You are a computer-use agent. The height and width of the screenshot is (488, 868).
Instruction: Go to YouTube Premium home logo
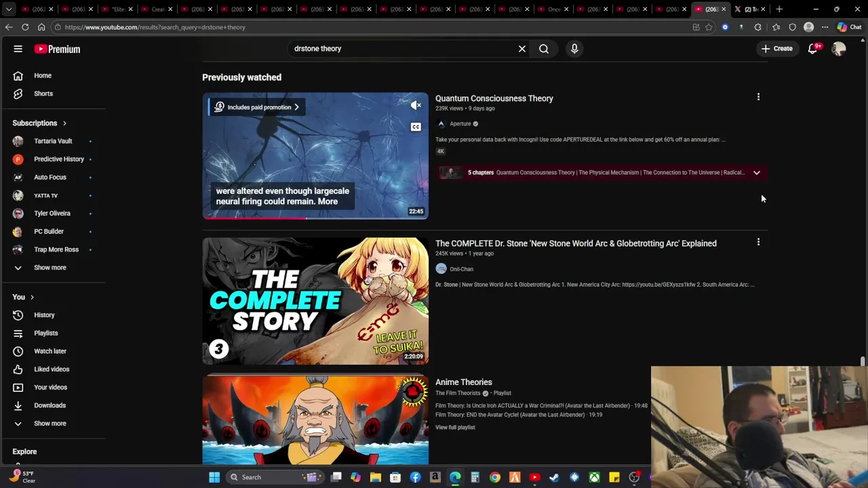58,49
